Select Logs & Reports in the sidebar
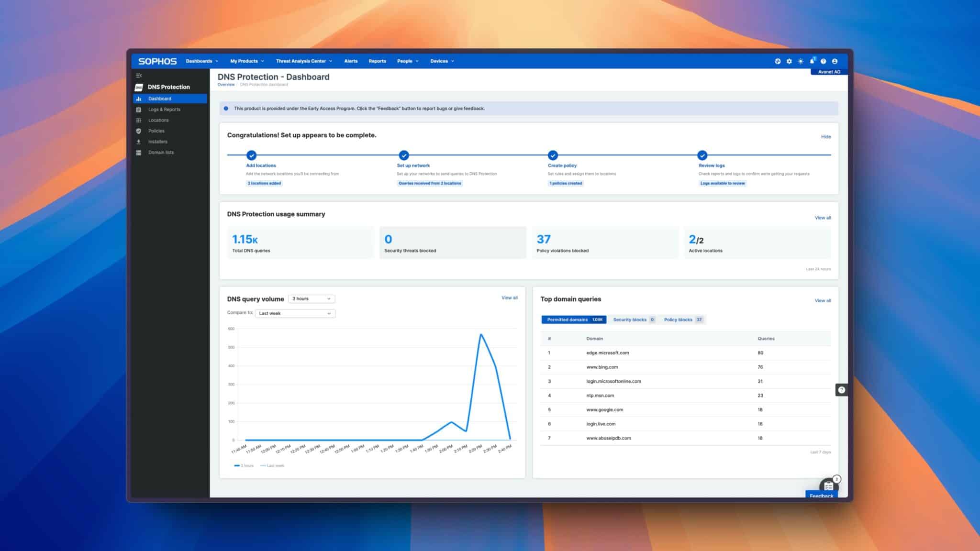 pos(164,109)
